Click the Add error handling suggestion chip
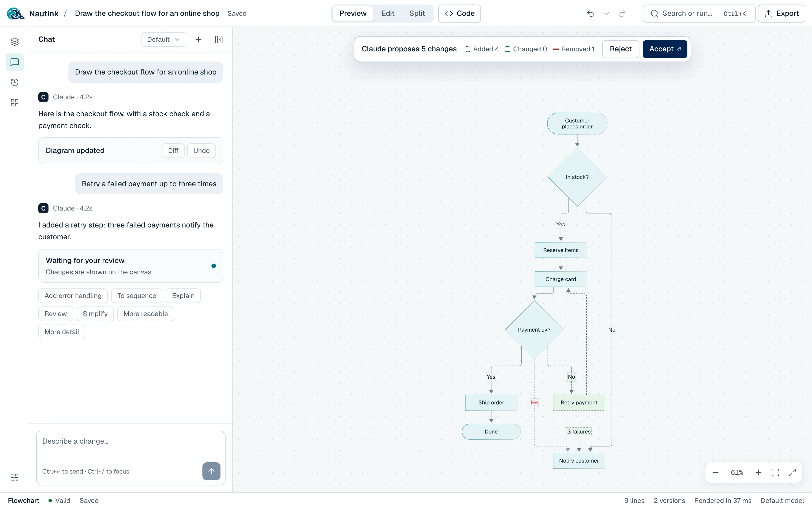This screenshot has width=812, height=508. pos(73,296)
